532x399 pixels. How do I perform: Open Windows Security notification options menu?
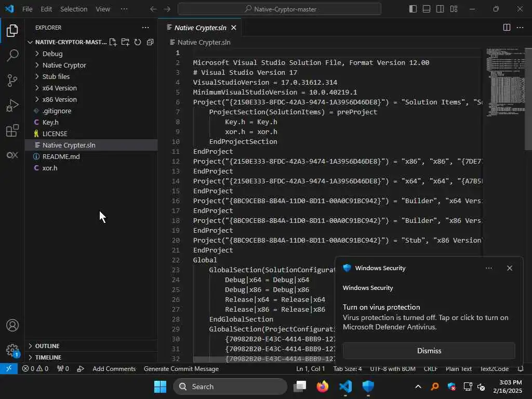click(x=488, y=268)
